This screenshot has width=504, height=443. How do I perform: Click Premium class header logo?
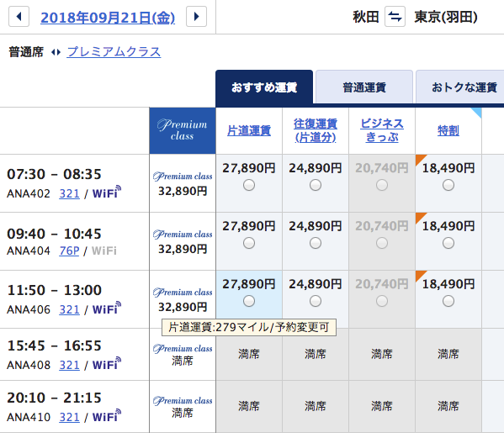[183, 130]
